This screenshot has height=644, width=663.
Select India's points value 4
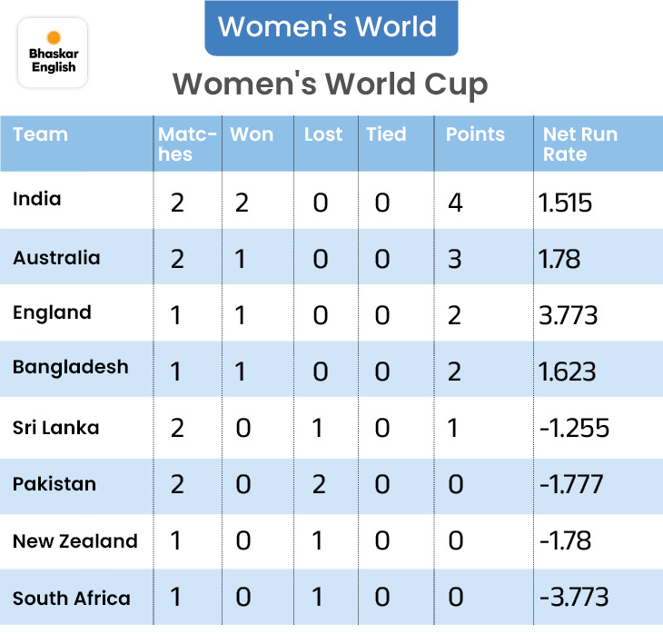(455, 202)
